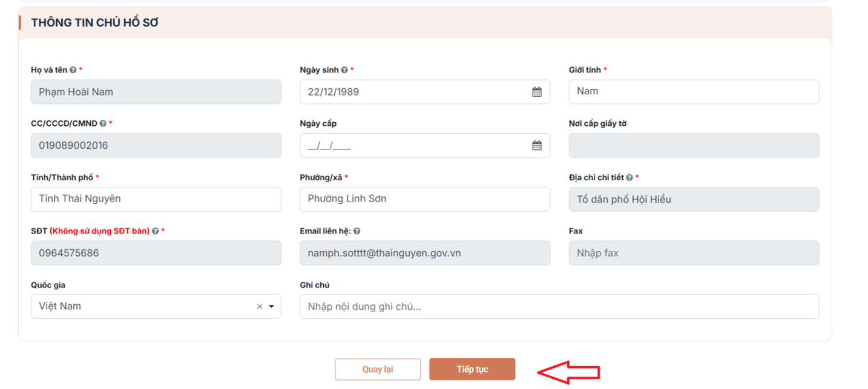Click help icon next to Địa chỉ chi tiết
Screen dimensions: 868x389
click(x=630, y=178)
